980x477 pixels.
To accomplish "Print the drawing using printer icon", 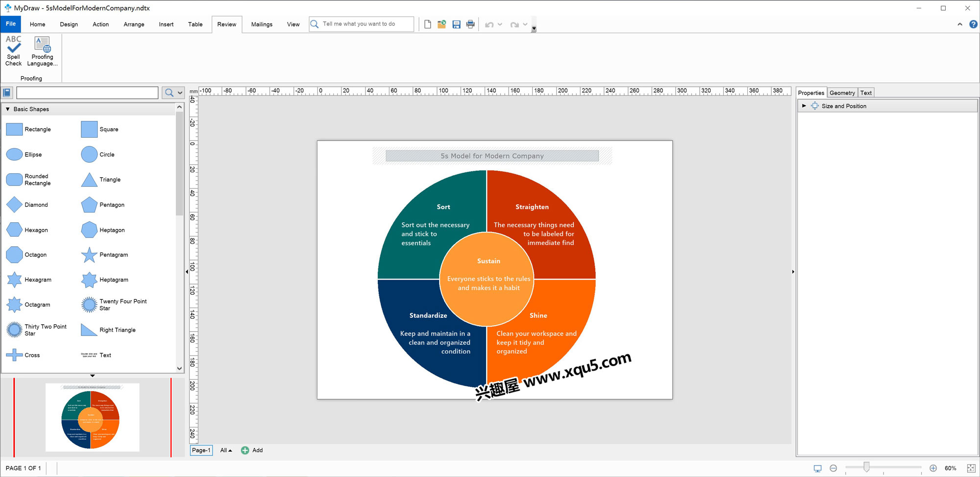I will (x=470, y=24).
